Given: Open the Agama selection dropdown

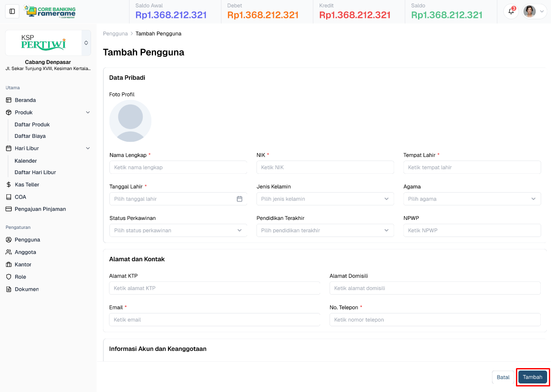Looking at the screenshot, I should pos(533,199).
